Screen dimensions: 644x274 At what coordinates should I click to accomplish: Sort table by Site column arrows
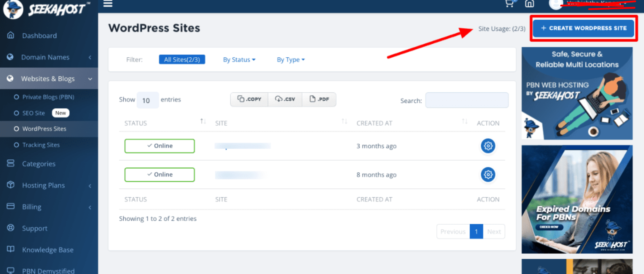(344, 121)
